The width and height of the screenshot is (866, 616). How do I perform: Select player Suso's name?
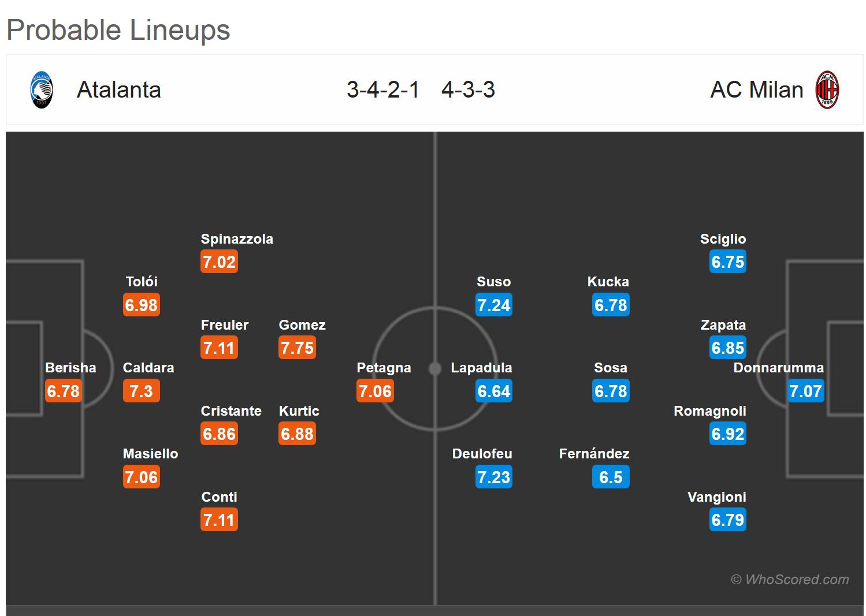tap(493, 282)
